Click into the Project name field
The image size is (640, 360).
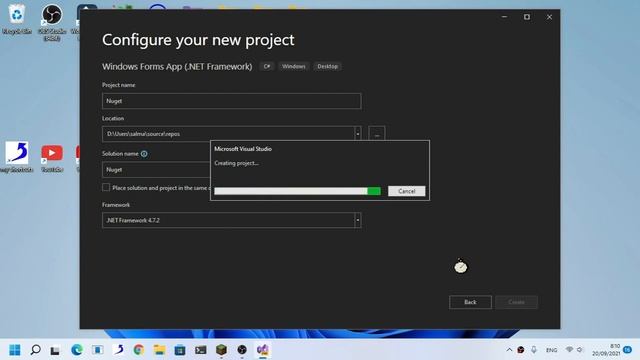pos(231,101)
